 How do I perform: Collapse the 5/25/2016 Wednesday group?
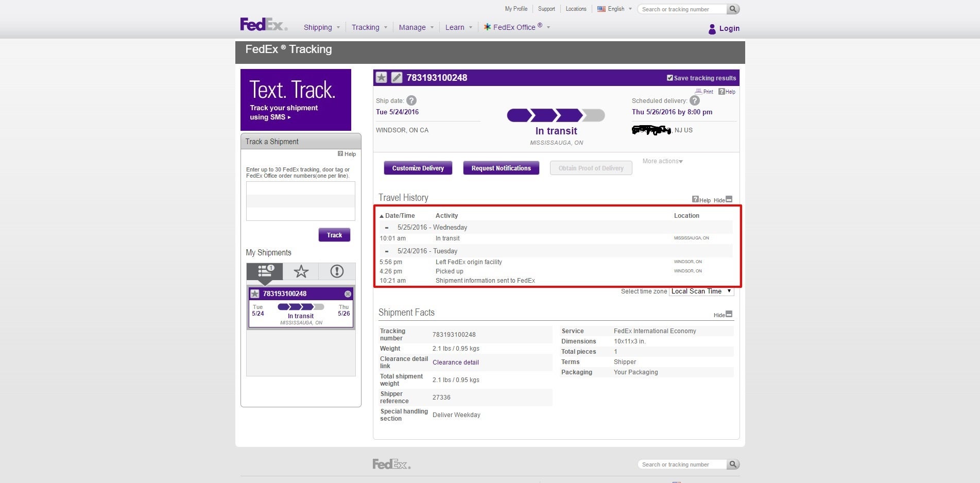click(387, 228)
